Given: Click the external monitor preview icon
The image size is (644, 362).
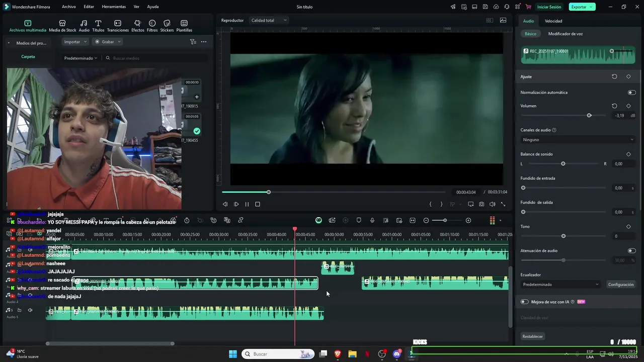Looking at the screenshot, I should [x=471, y=204].
